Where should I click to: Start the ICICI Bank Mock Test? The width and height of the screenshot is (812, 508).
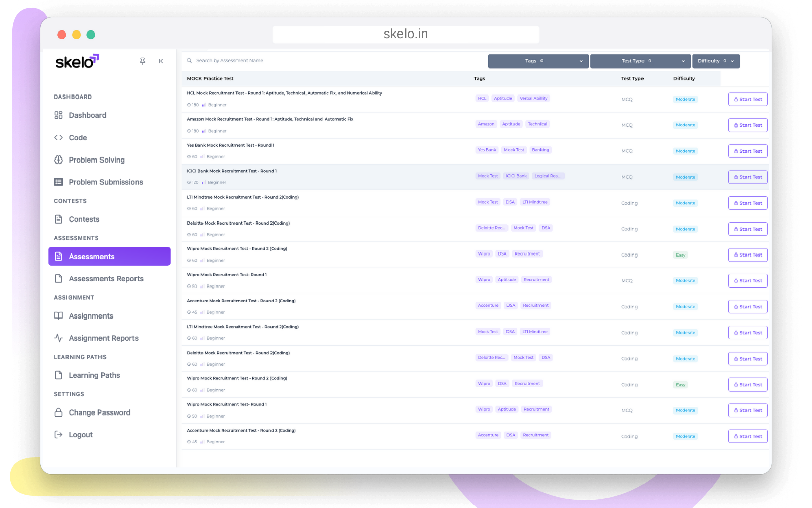[748, 177]
